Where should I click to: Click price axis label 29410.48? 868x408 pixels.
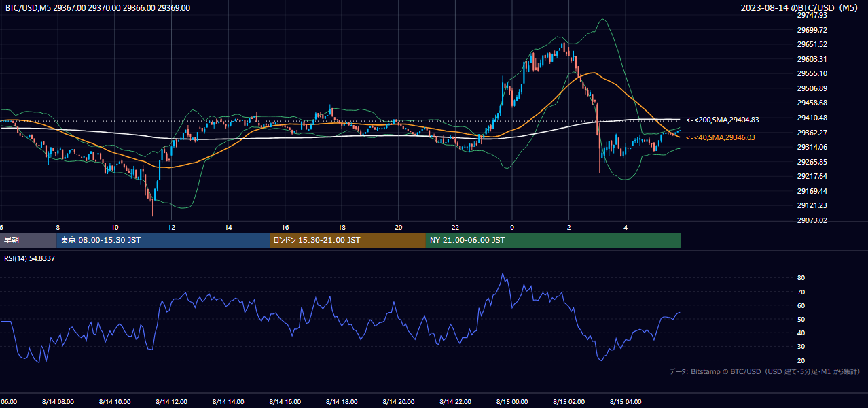(812, 118)
